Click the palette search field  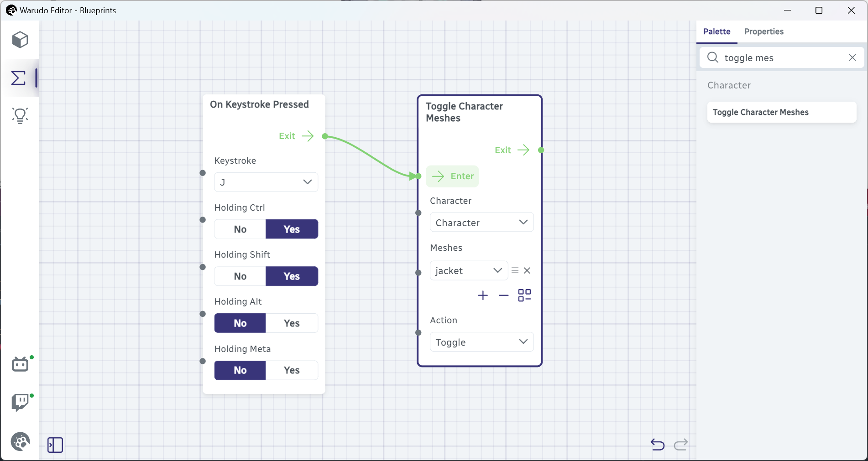(x=781, y=58)
